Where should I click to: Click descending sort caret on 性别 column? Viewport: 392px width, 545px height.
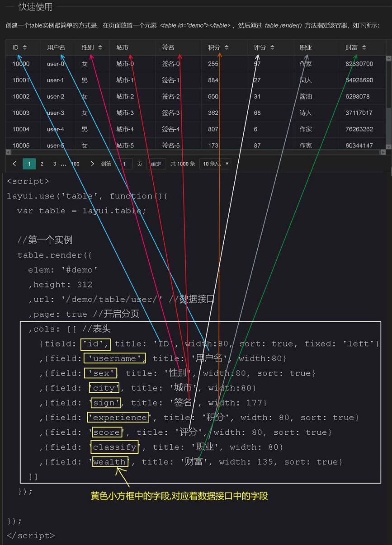click(100, 49)
